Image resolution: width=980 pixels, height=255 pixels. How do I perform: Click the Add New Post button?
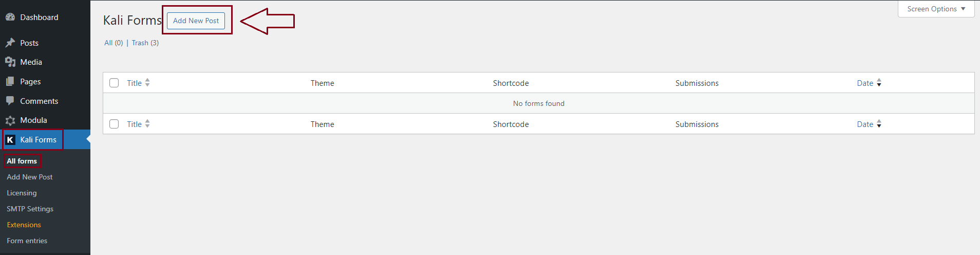(196, 21)
